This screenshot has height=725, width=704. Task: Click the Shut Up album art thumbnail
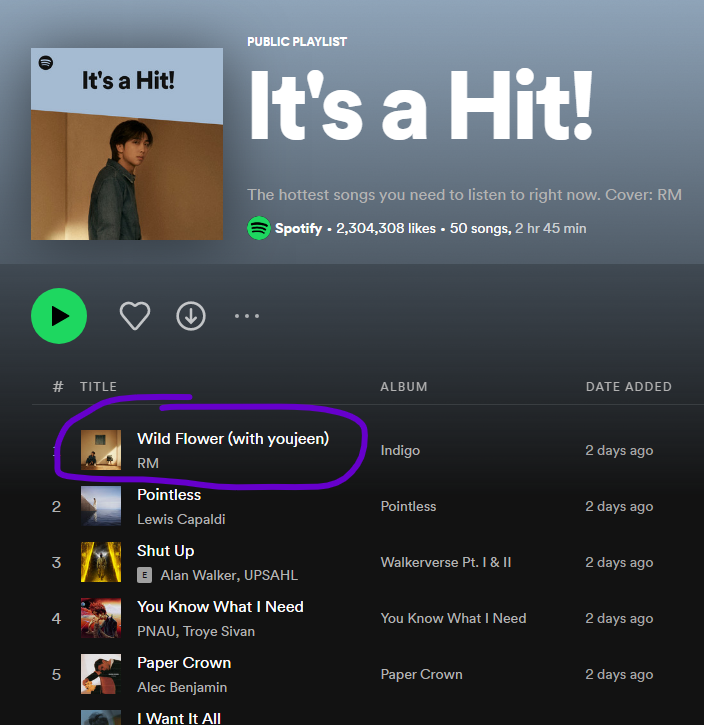101,562
